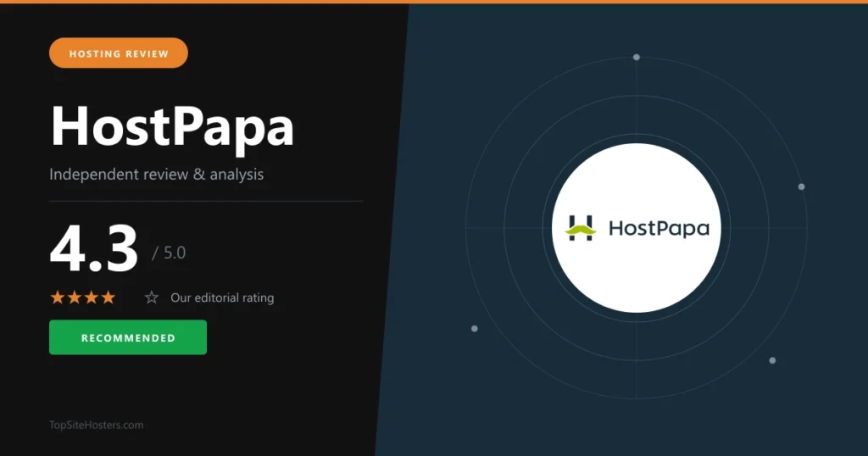The image size is (868, 456).
Task: Click the HostPapa logo circle
Action: click(637, 228)
